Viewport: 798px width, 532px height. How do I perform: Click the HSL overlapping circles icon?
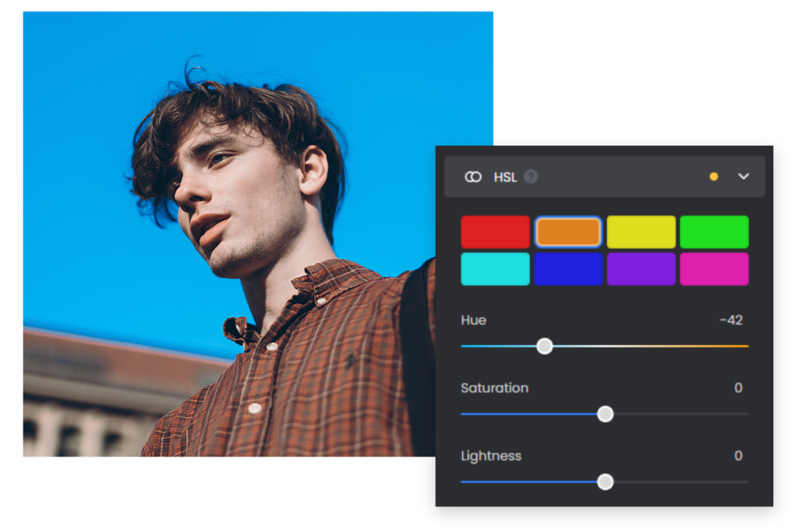coord(473,177)
